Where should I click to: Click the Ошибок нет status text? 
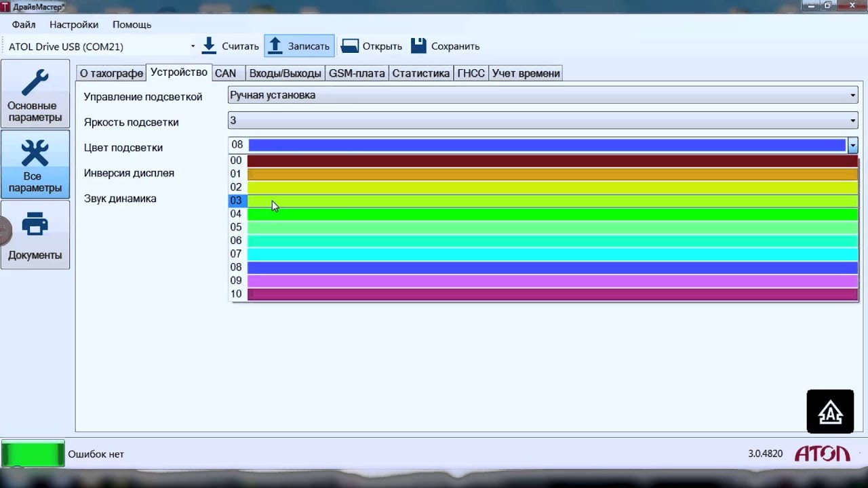point(96,454)
